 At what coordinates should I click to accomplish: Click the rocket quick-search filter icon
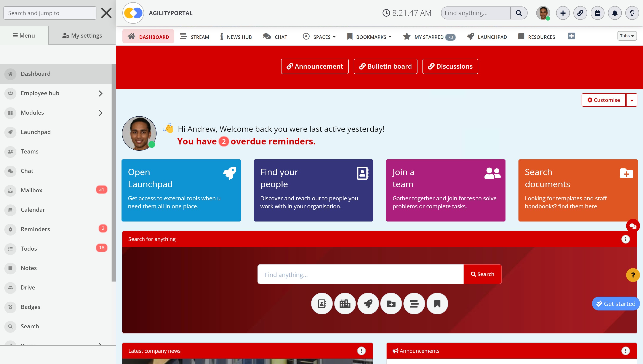[368, 304]
